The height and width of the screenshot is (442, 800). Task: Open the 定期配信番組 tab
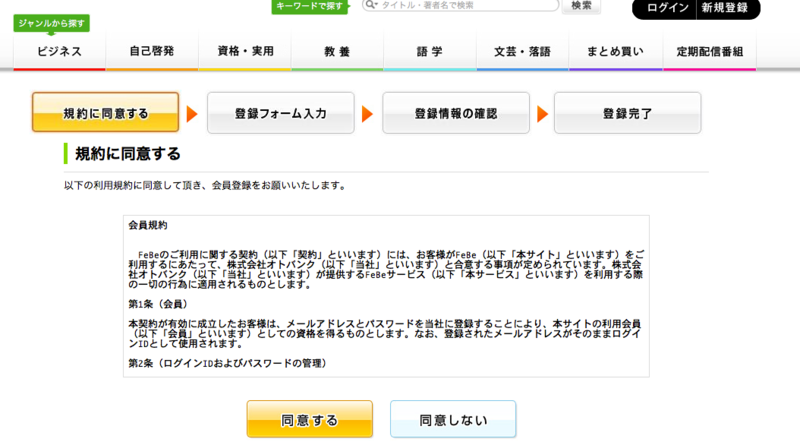(x=710, y=52)
